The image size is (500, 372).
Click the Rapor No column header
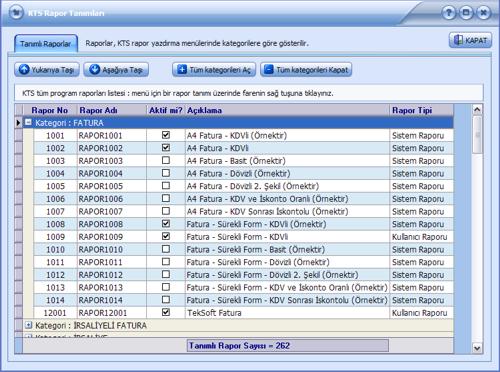coord(50,110)
